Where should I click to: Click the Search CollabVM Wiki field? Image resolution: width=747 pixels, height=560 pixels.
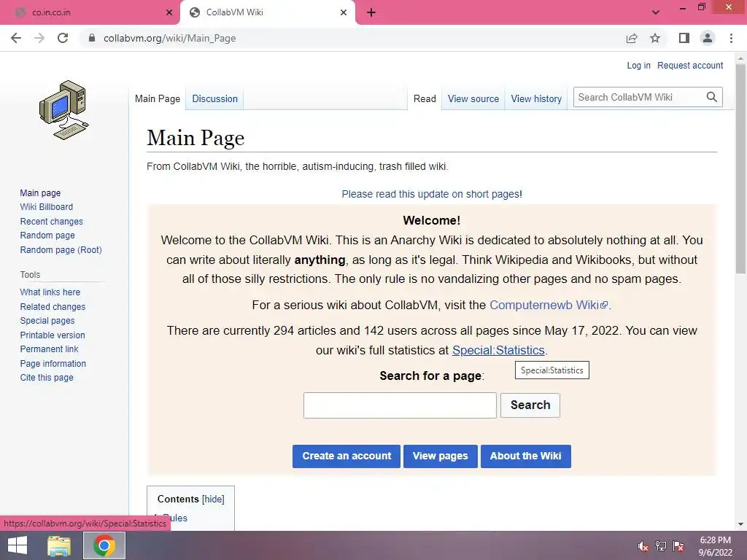click(x=639, y=97)
